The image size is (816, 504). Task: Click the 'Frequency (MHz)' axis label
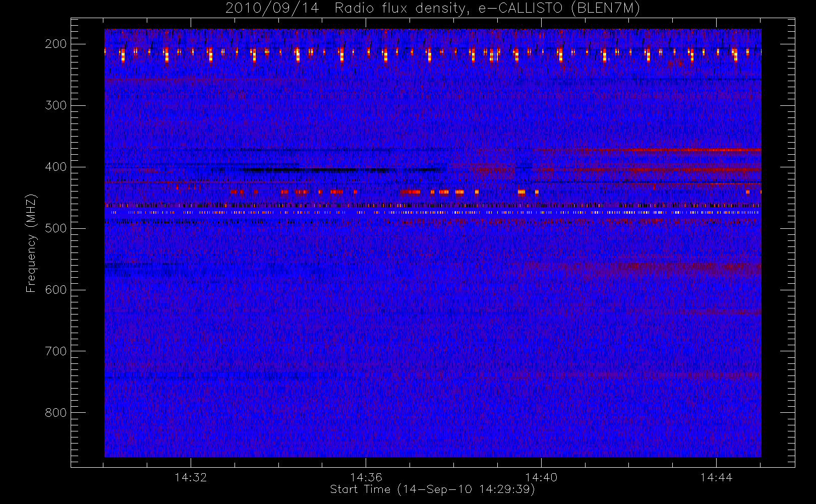pos(31,243)
